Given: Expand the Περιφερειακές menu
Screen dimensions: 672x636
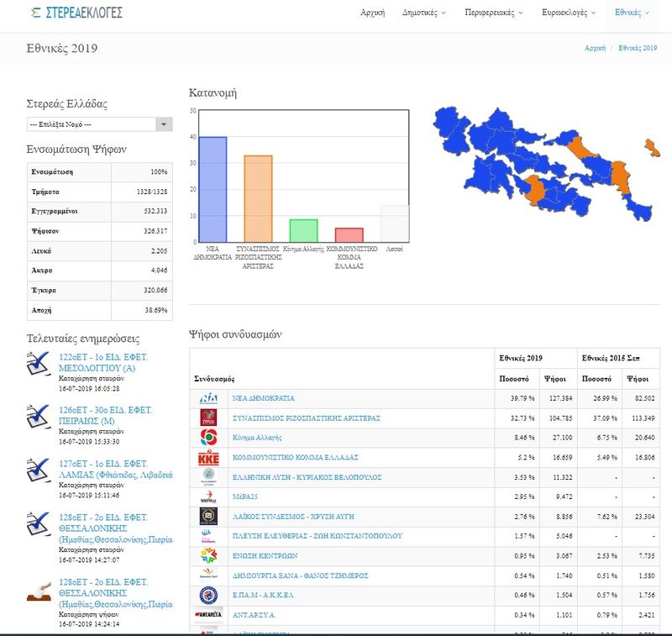Looking at the screenshot, I should tap(494, 13).
